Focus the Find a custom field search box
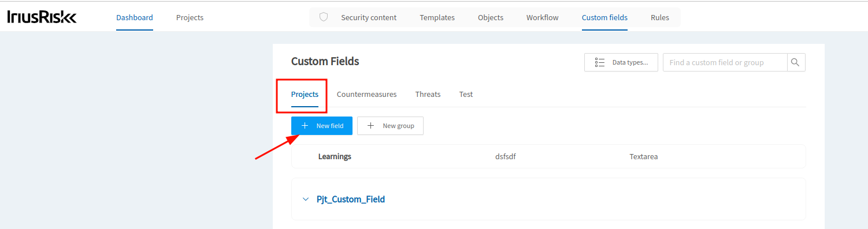The width and height of the screenshot is (868, 229). pyautogui.click(x=725, y=62)
